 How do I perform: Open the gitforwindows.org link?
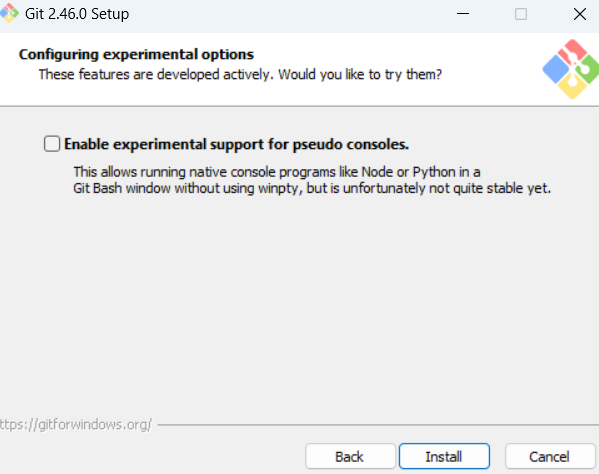tap(76, 424)
